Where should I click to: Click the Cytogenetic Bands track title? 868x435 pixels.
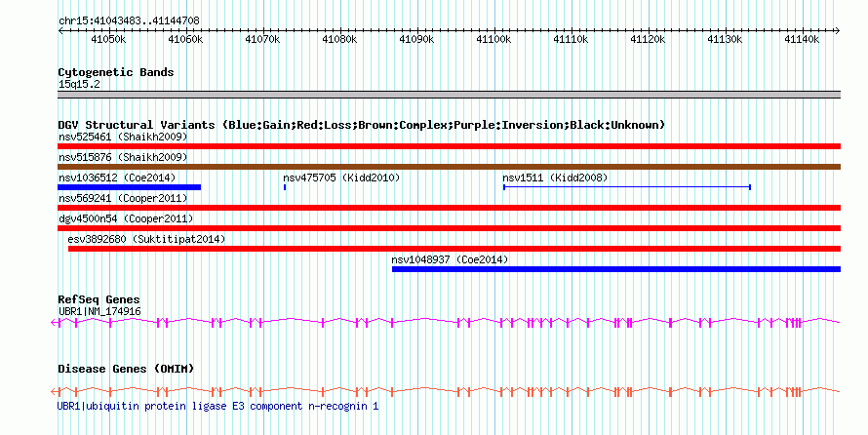[116, 72]
